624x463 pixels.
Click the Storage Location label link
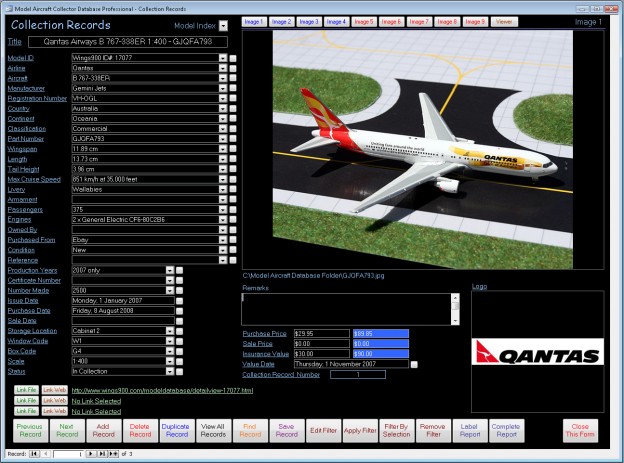tap(32, 331)
